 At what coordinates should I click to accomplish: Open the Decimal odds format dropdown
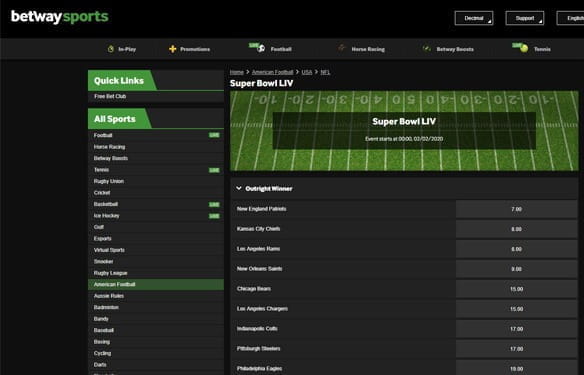pyautogui.click(x=474, y=18)
